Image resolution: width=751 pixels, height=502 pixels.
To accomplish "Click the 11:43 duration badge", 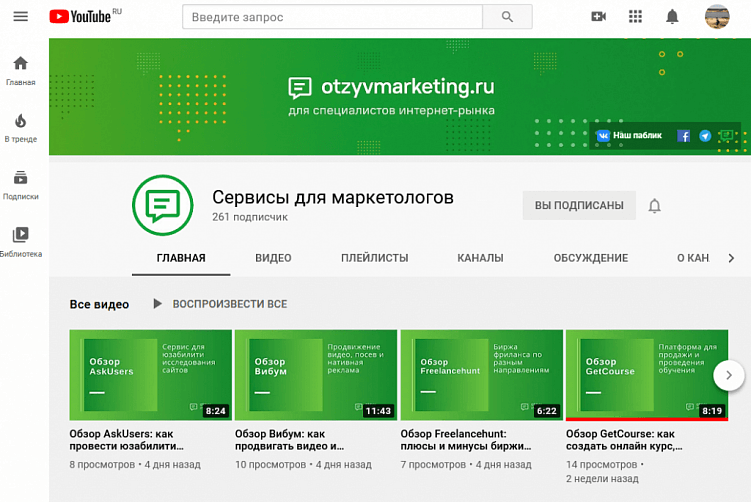I will [378, 411].
